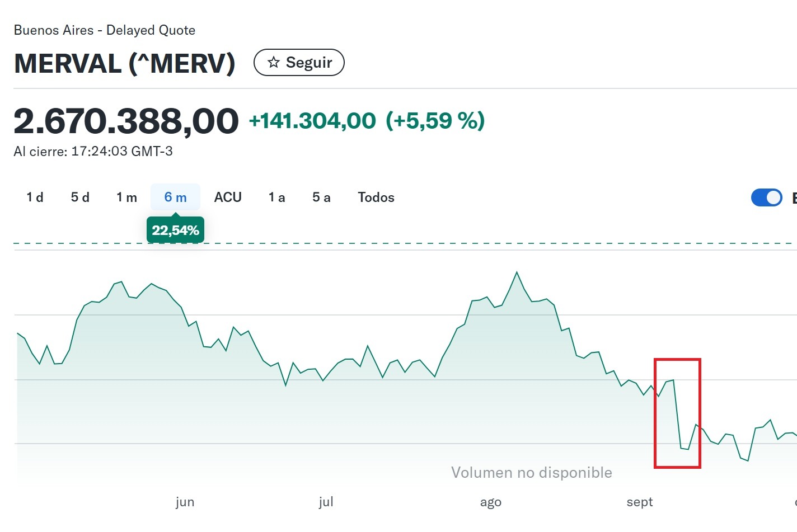Image resolution: width=797 pixels, height=532 pixels.
Task: Select the "5 d" time range
Action: (79, 197)
